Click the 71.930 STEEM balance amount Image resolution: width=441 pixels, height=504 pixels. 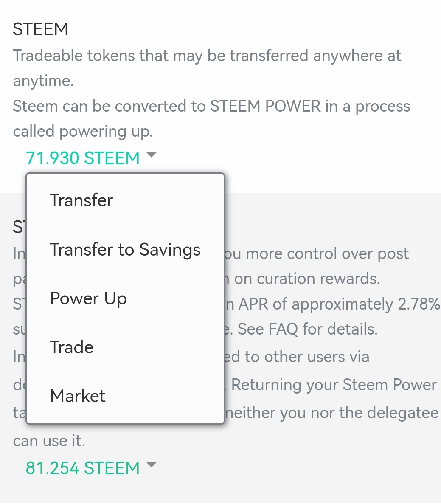coord(83,158)
